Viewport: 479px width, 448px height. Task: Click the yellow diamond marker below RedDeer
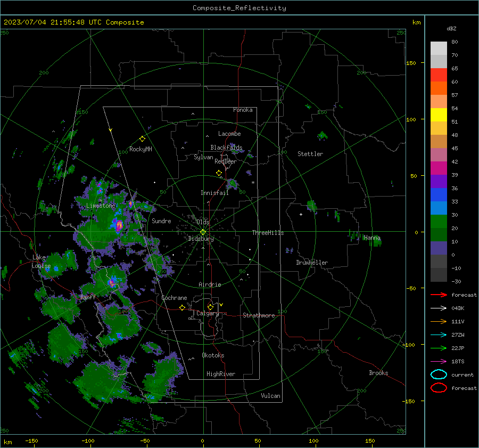[219, 173]
